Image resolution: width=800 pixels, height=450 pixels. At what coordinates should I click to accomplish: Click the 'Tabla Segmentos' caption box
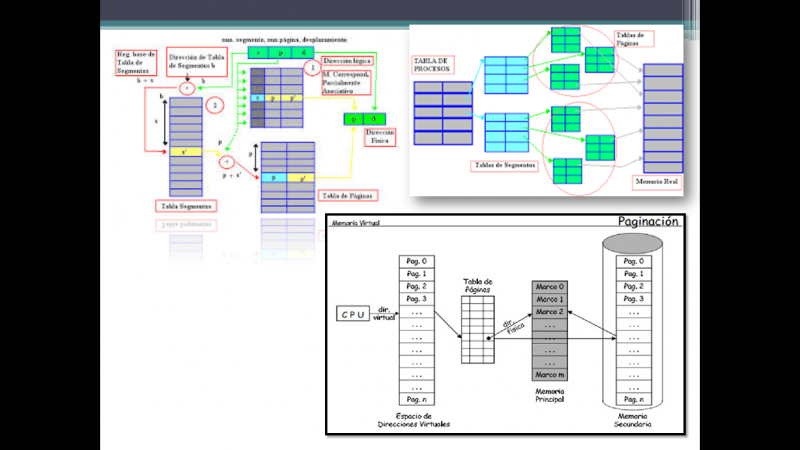coord(187,206)
